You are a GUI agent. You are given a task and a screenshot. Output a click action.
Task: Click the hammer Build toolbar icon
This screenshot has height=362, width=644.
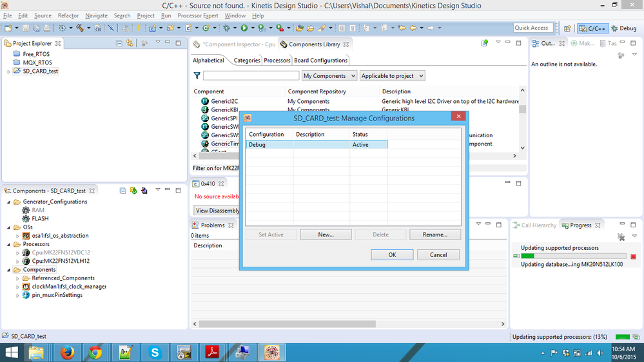click(x=80, y=28)
